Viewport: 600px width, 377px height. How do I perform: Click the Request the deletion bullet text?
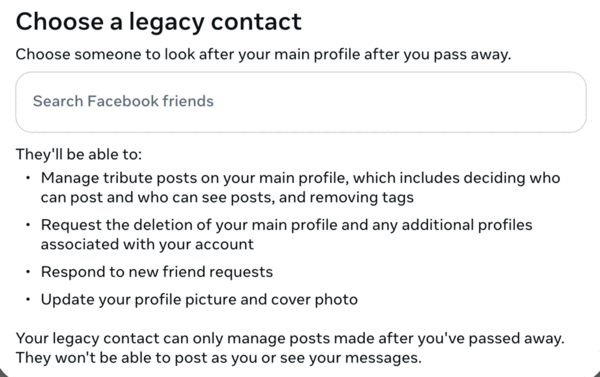pyautogui.click(x=286, y=234)
